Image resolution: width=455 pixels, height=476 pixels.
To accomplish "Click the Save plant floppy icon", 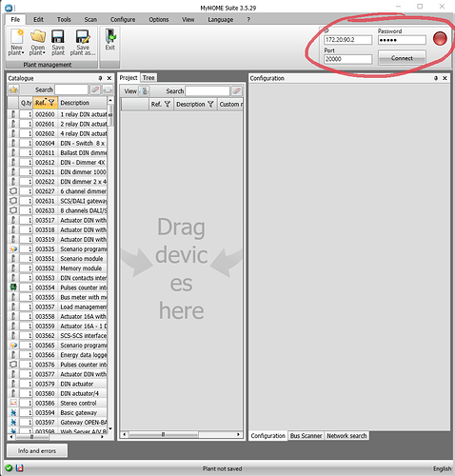I will (x=58, y=36).
